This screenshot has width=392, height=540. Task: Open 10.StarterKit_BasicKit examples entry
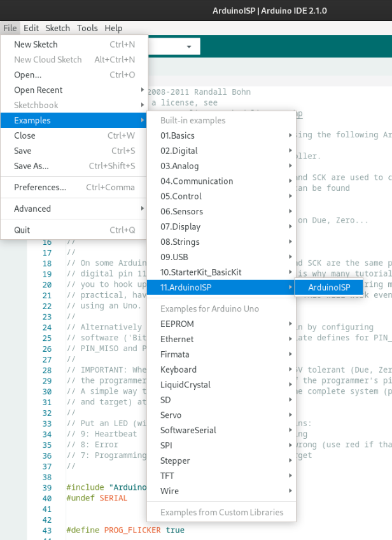(x=221, y=272)
